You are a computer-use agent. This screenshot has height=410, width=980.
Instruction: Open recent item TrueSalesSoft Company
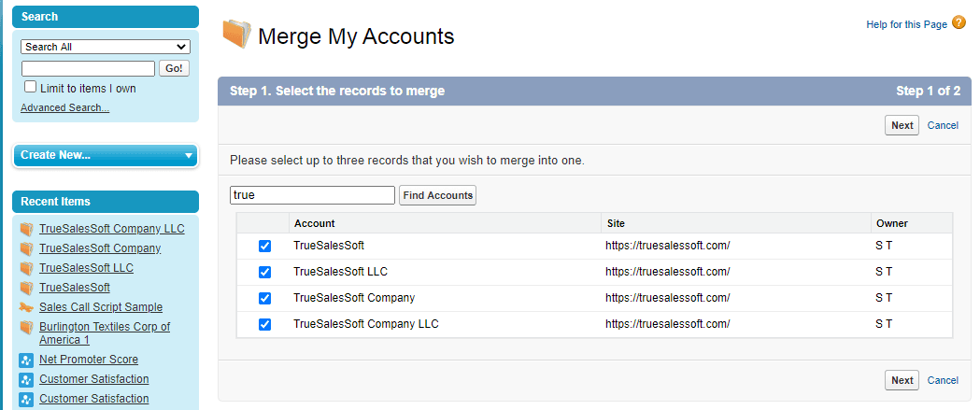pyautogui.click(x=100, y=248)
